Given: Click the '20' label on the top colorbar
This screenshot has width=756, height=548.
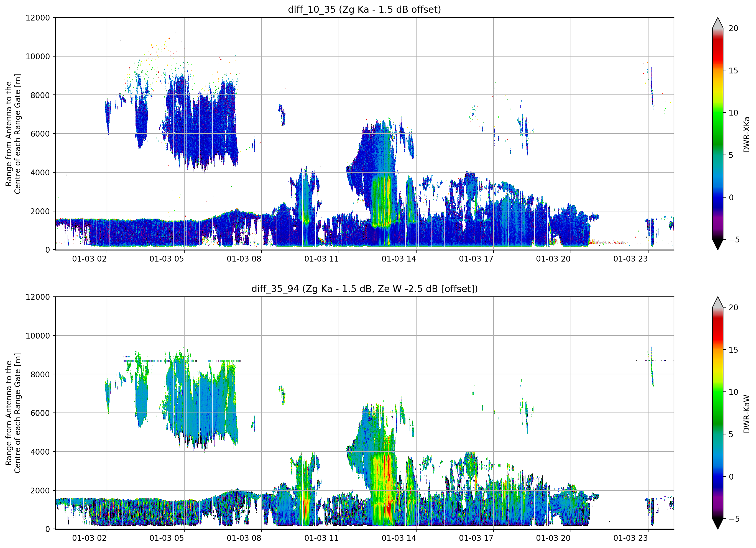Looking at the screenshot, I should (733, 28).
